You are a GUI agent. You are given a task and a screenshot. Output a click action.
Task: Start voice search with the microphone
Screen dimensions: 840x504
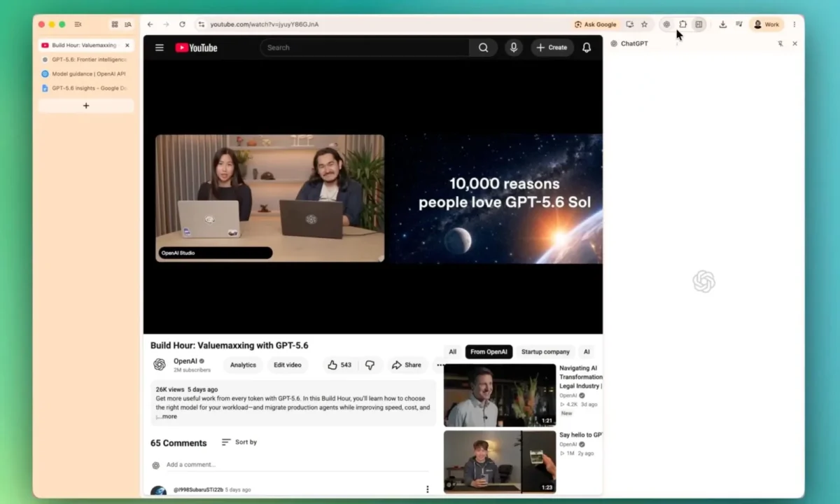[x=514, y=48]
